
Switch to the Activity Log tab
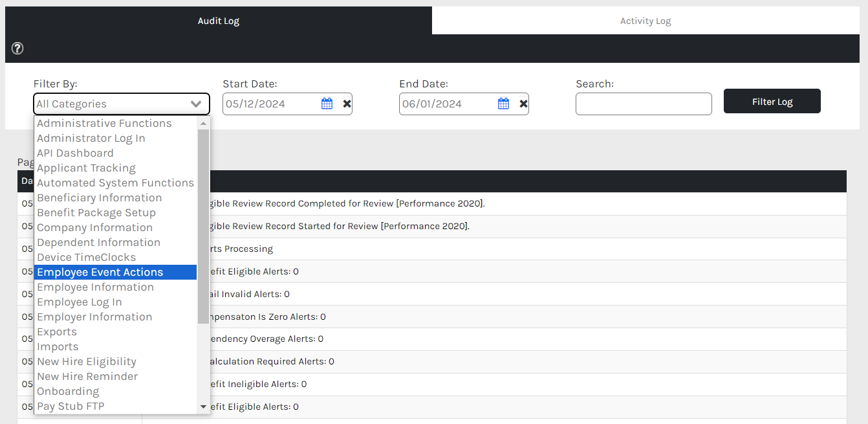pos(646,21)
